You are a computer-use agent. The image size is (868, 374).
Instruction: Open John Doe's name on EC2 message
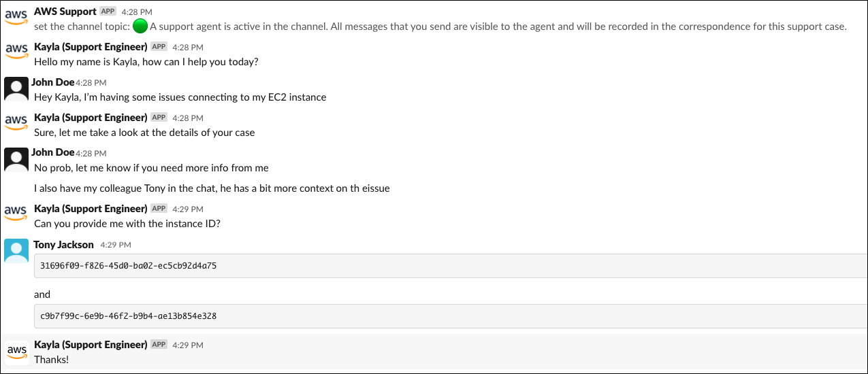(52, 82)
